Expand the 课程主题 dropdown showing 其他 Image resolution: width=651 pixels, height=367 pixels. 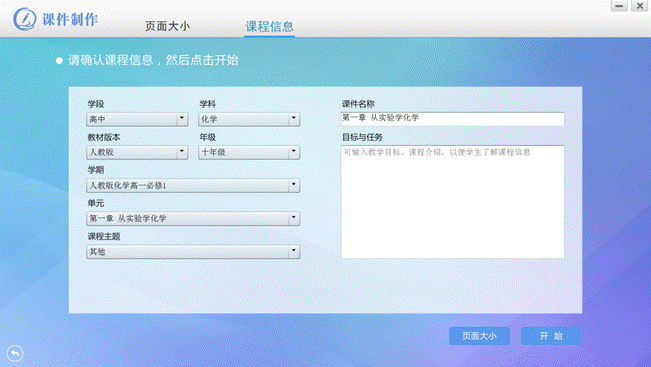193,252
